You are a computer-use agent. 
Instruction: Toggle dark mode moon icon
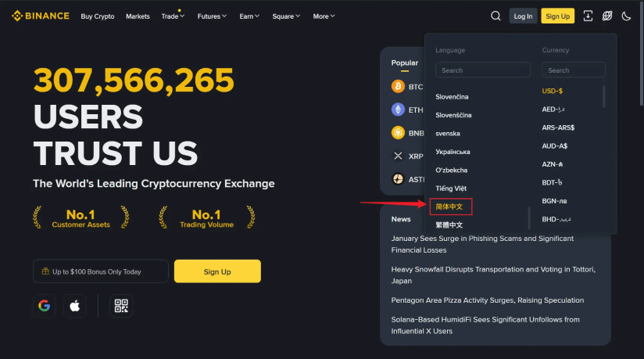pyautogui.click(x=626, y=16)
